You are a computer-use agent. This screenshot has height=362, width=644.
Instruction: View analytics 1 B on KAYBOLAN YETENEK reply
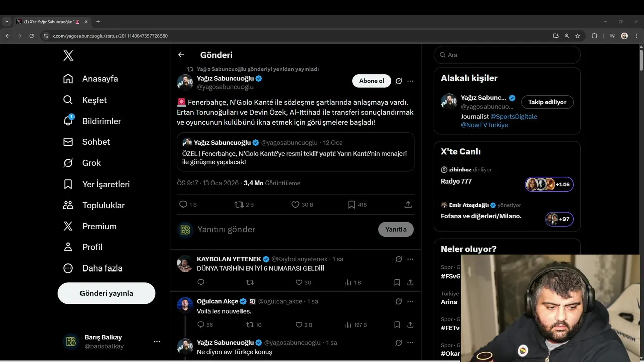(353, 283)
